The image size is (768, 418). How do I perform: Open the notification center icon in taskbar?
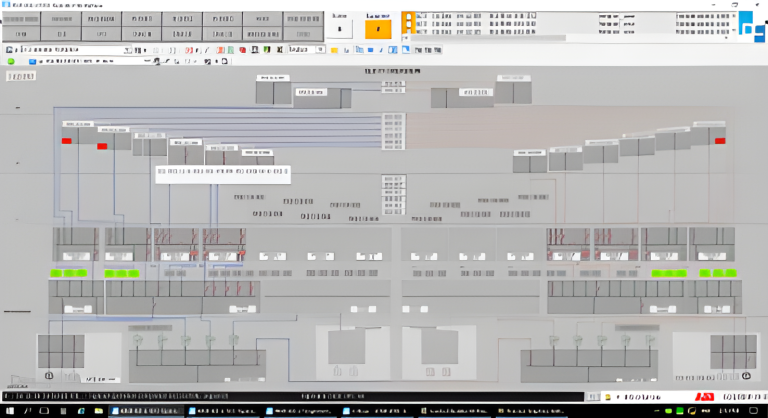[754, 411]
